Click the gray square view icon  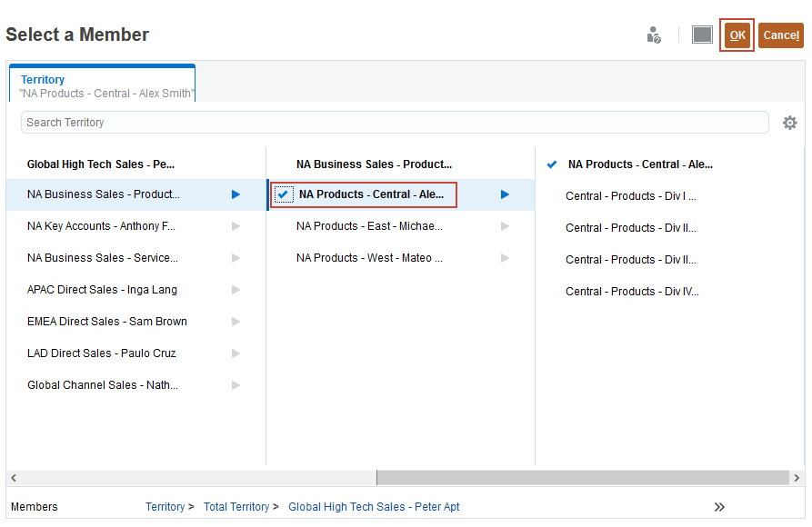click(702, 35)
